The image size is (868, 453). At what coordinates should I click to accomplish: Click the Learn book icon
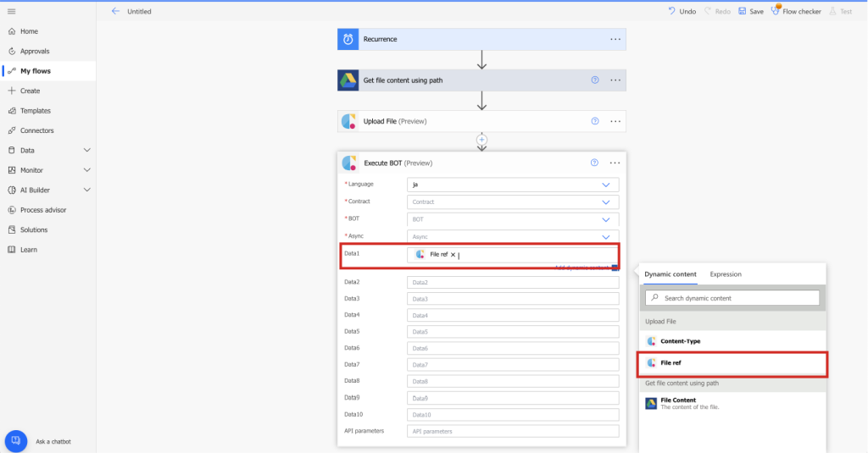[12, 250]
